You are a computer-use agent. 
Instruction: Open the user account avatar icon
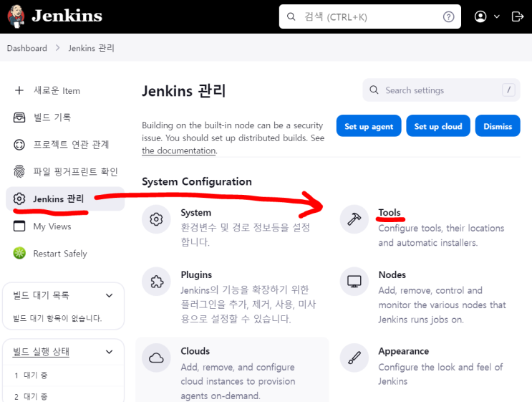click(x=480, y=16)
